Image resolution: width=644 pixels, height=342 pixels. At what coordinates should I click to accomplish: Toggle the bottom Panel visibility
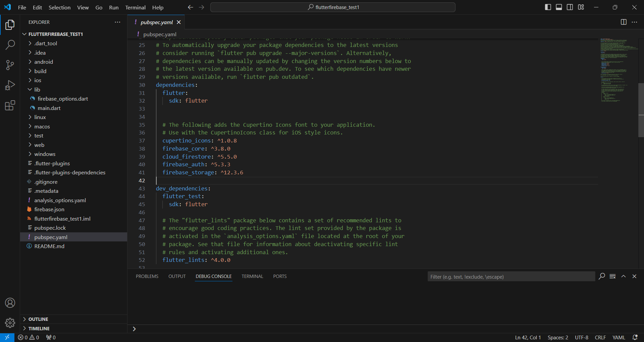click(x=559, y=7)
